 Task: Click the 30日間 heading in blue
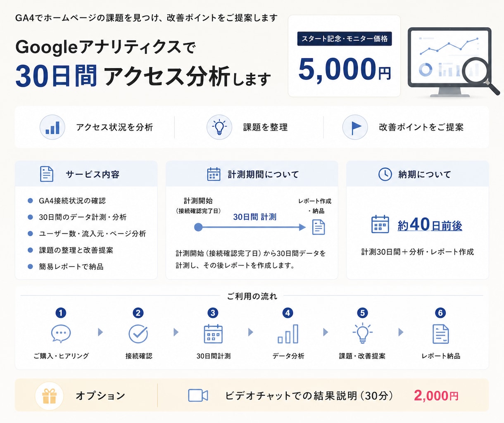(56, 76)
